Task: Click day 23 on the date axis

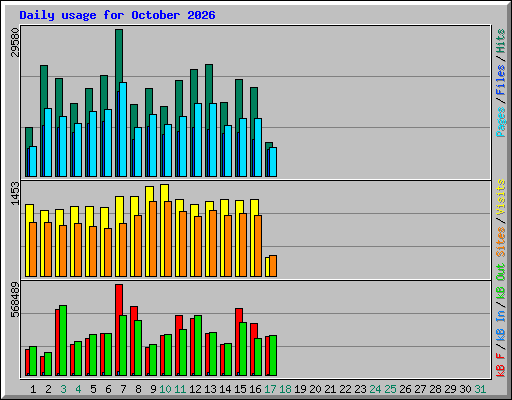Action: (360, 389)
